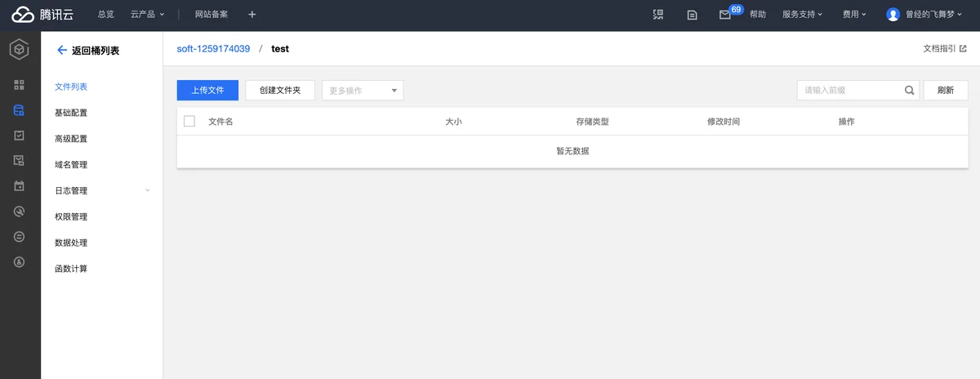Open 日志管理 in the side menu

coord(71,191)
